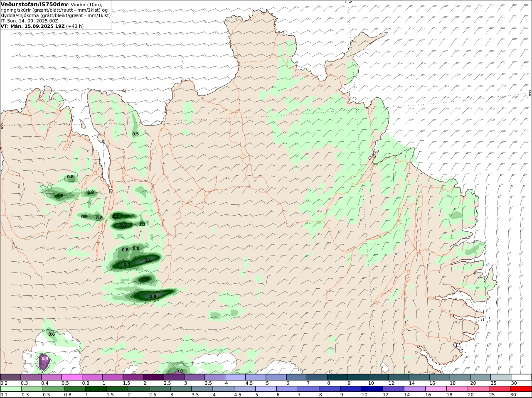Viewport: 532px width, 398px height.
Task: Click snow legend swatch between 0.2 and 0.3
Action: click(x=10, y=377)
